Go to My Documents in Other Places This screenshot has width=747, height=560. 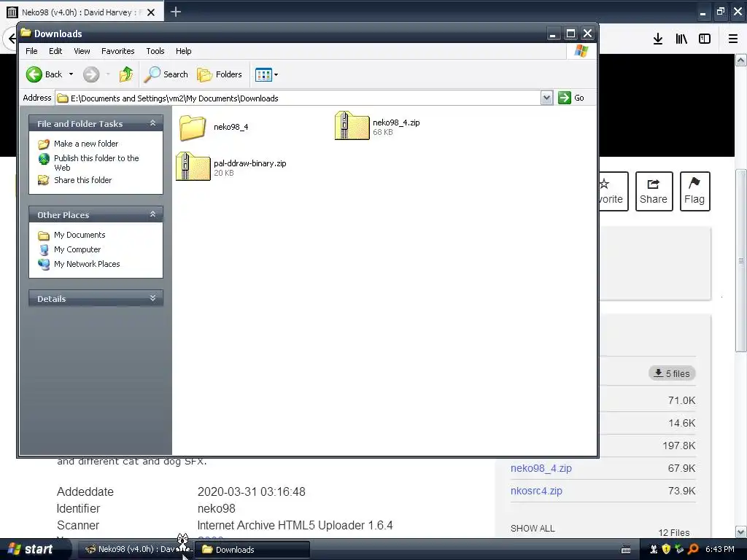[80, 235]
